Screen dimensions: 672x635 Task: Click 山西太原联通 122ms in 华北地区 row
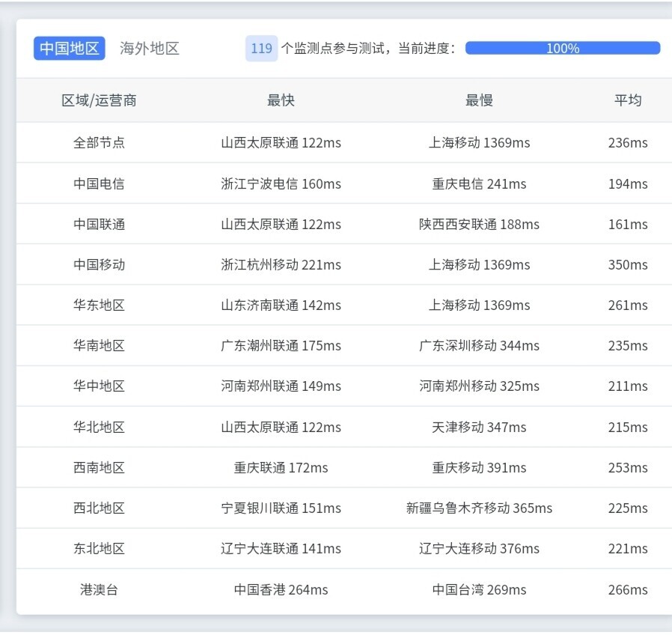click(281, 427)
